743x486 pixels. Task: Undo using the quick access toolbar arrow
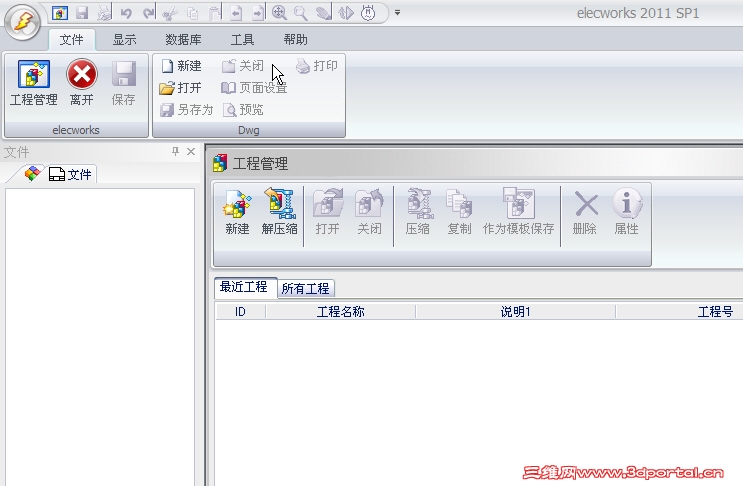[x=126, y=13]
